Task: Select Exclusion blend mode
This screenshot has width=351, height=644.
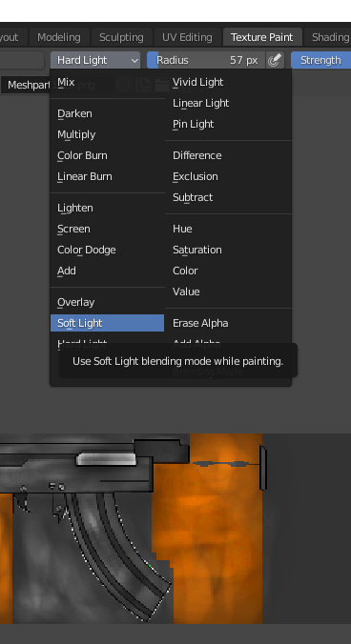Action: pyautogui.click(x=228, y=176)
